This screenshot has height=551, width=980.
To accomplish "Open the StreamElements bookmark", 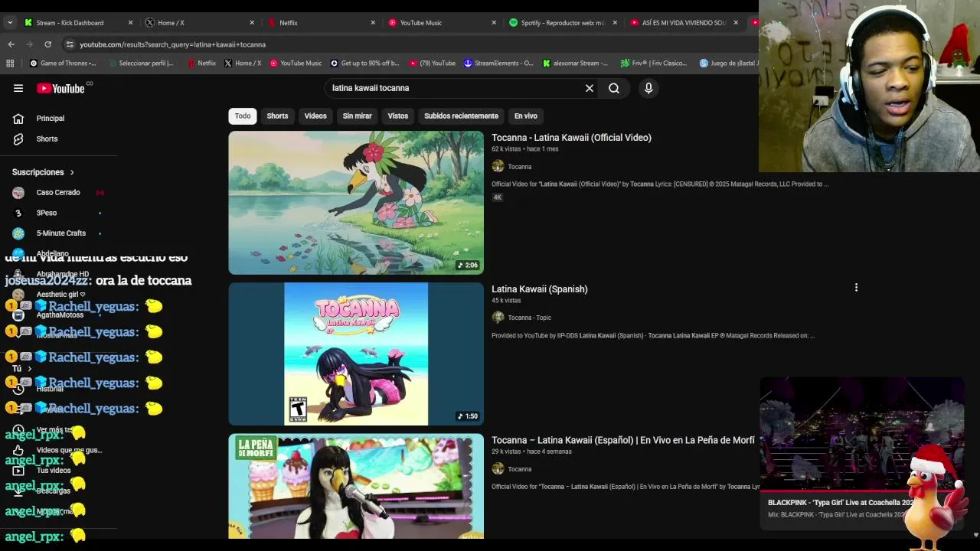I will coord(498,64).
